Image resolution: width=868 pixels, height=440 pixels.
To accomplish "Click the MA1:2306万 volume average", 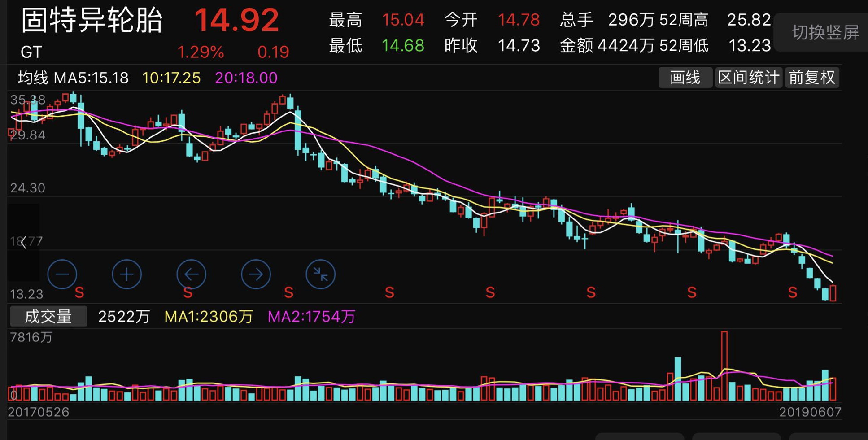I will (209, 317).
